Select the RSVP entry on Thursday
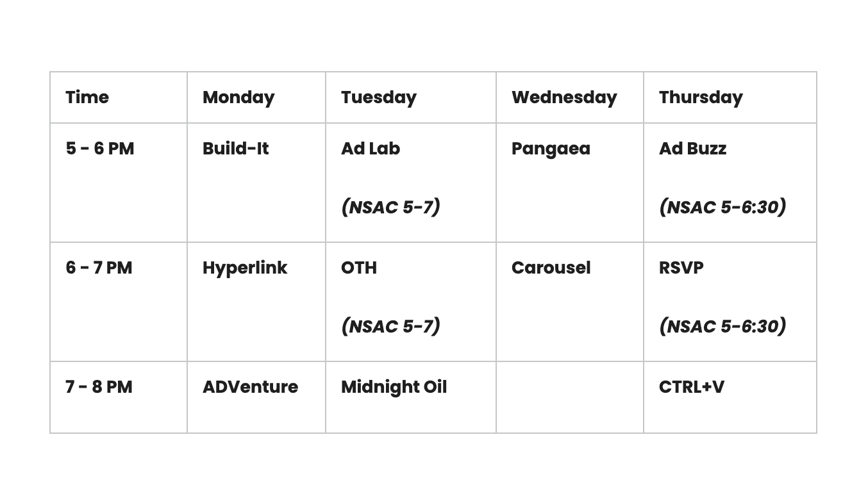The height and width of the screenshot is (478, 868). click(x=681, y=268)
